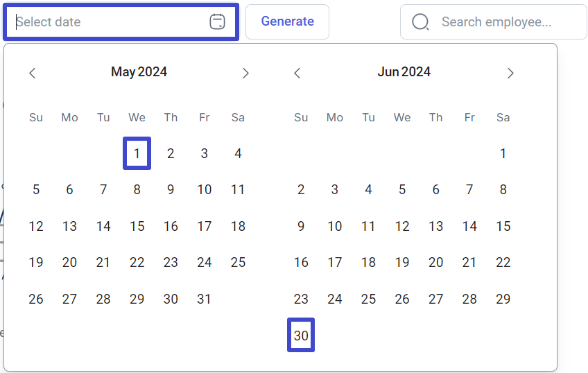Screen dimensions: 588x373
Task: Pick June 19 in the calendar
Action: coord(402,262)
